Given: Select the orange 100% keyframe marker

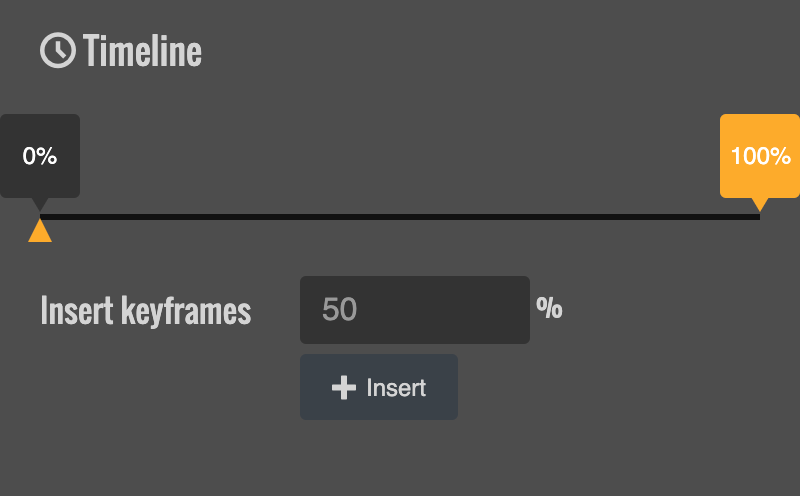Looking at the screenshot, I should (760, 155).
